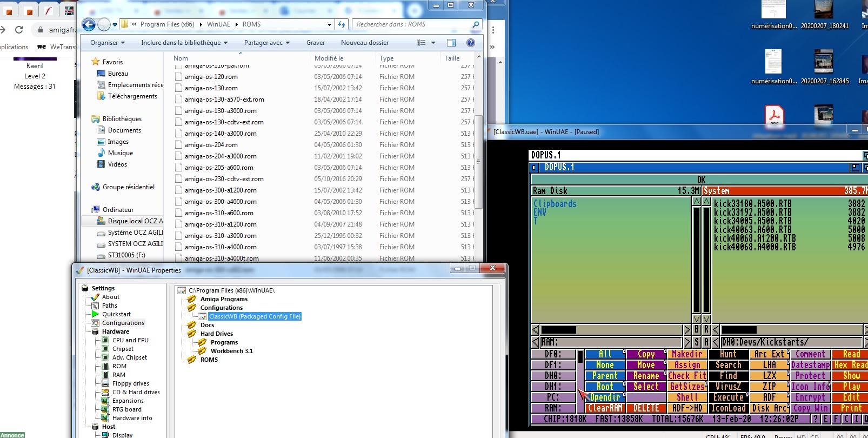The width and height of the screenshot is (868, 438).
Task: Select the Clipboards directory in Ram Disk pane
Action: pos(555,204)
